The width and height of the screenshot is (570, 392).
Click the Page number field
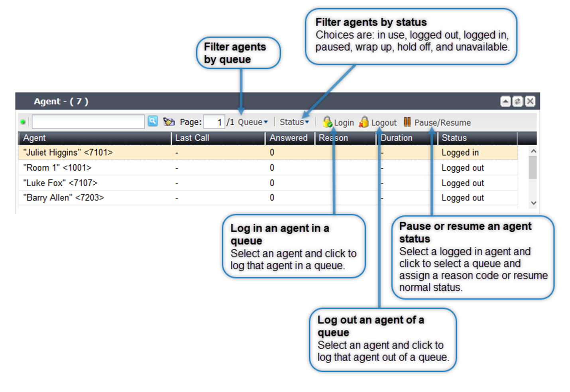tap(214, 122)
